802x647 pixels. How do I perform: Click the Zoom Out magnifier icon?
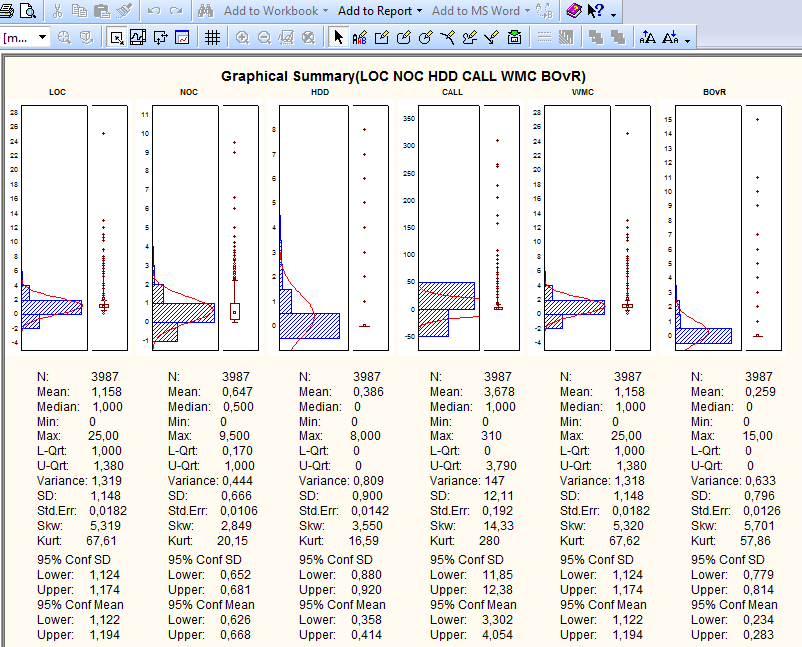264,38
